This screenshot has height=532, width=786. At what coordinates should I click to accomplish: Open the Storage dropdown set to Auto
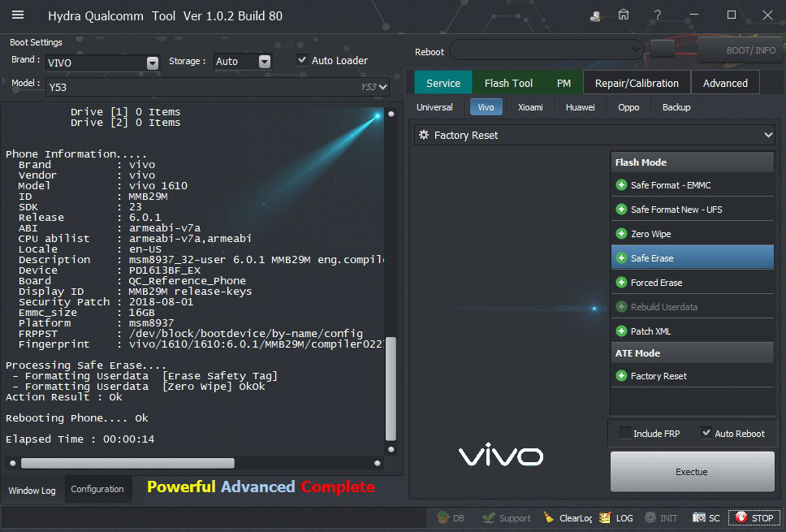265,62
